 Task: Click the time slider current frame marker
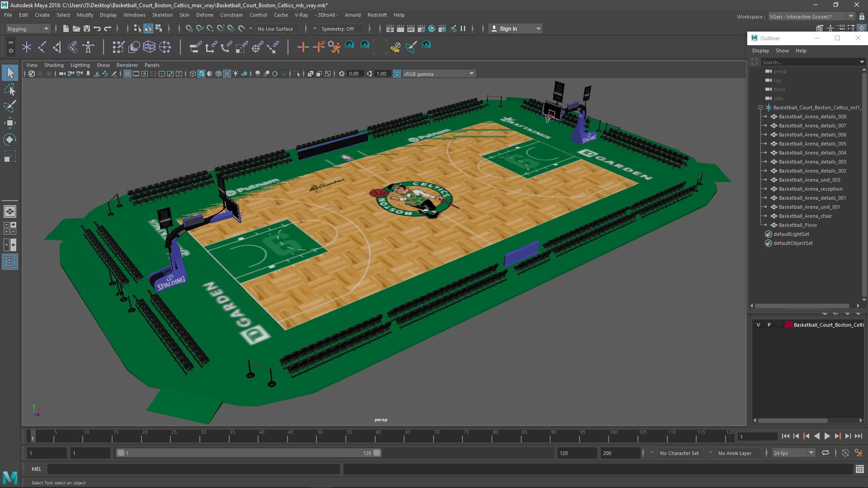click(x=32, y=436)
